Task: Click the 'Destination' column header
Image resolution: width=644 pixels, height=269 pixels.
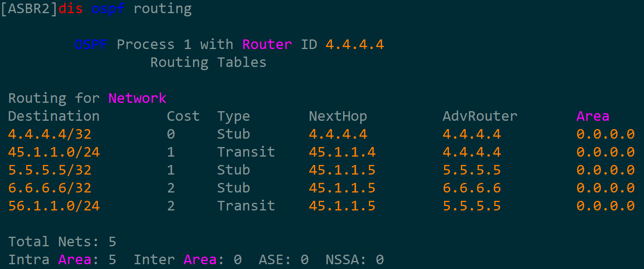Action: tap(54, 116)
